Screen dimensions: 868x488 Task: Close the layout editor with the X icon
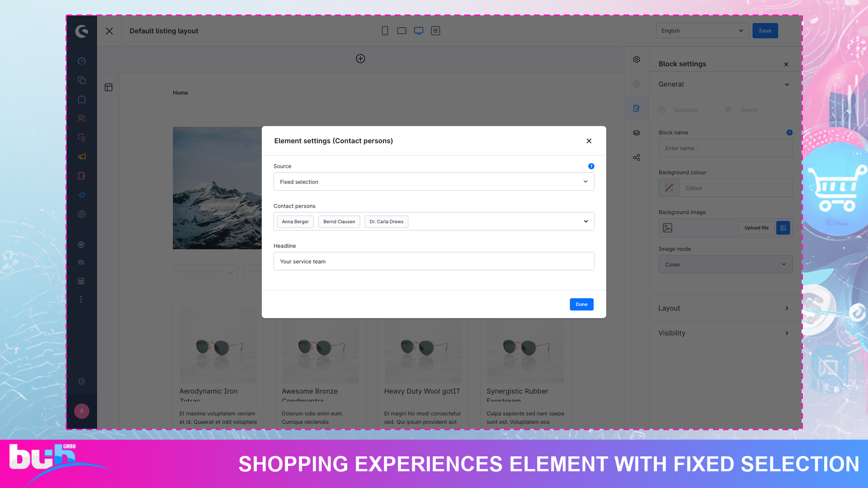tap(109, 31)
